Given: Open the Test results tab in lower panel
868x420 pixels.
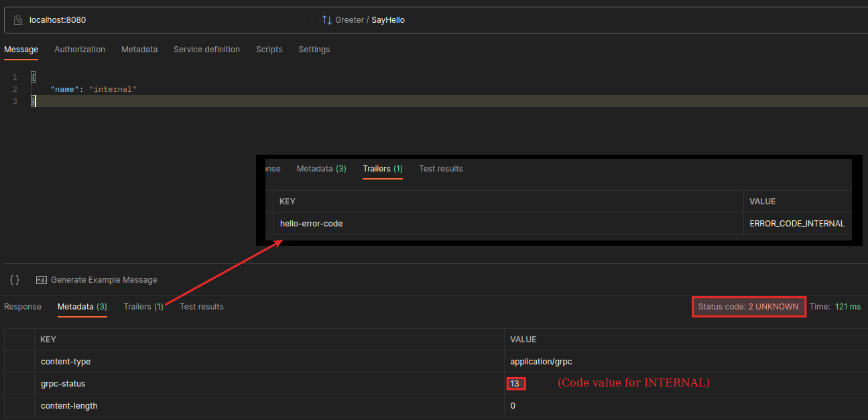Looking at the screenshot, I should click(x=202, y=307).
